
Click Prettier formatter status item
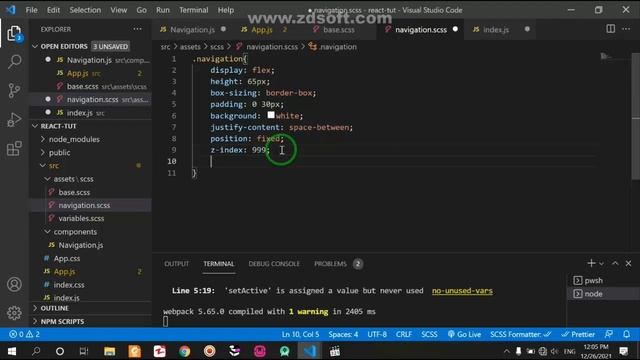coord(578,334)
